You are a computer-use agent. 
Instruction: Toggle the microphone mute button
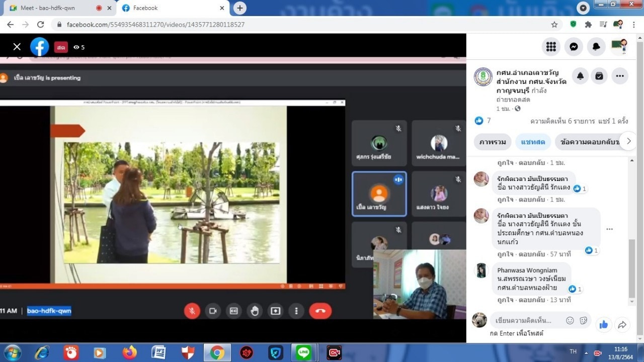[192, 311]
